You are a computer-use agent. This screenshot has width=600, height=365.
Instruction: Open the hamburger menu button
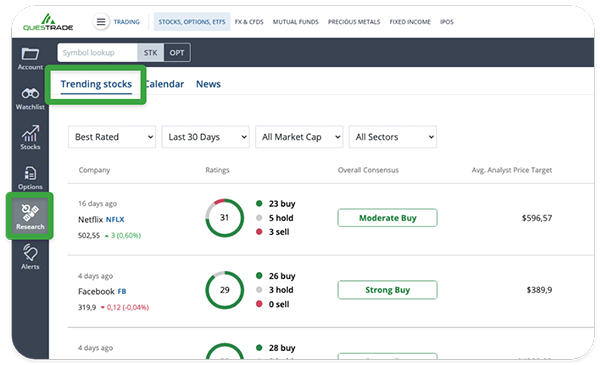tap(101, 22)
